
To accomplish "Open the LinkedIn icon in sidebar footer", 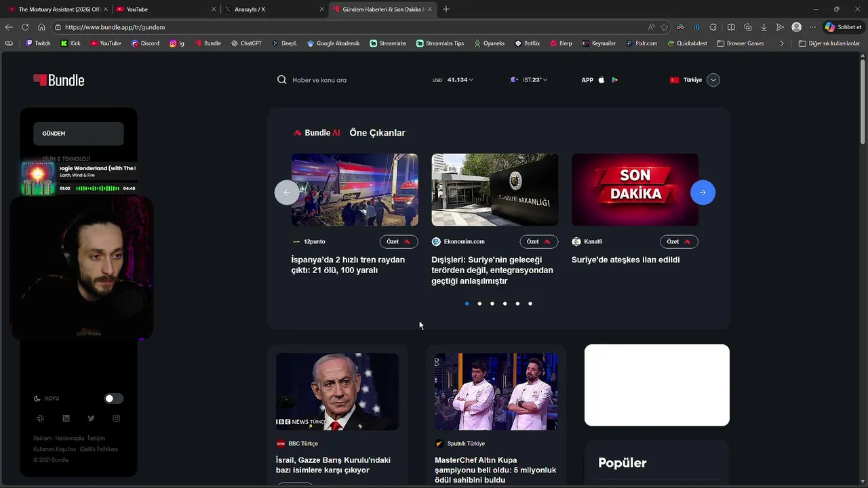I will (x=66, y=418).
